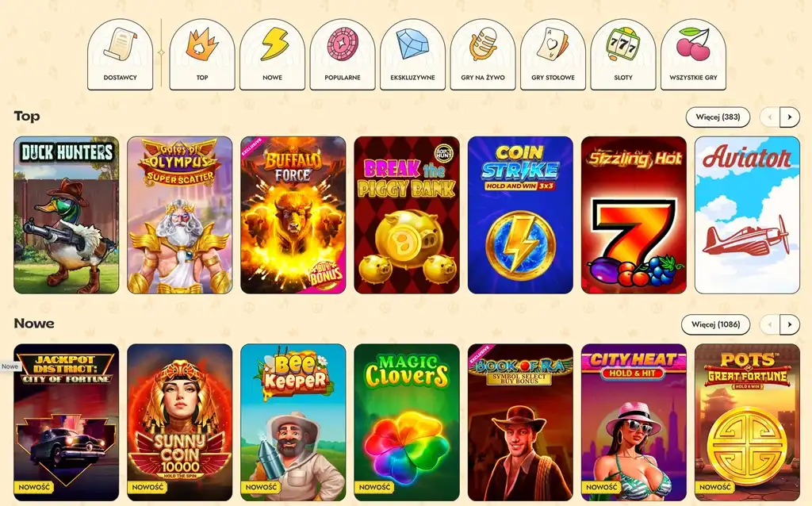This screenshot has height=506, width=812.
Task: Go to previous games in Top carousel
Action: pos(769,117)
